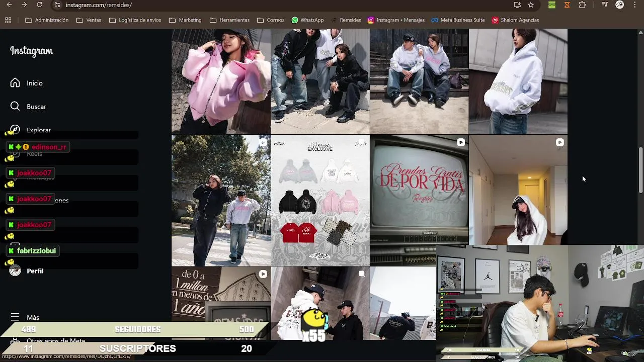Open the orange hourglass extension icon

point(567,5)
